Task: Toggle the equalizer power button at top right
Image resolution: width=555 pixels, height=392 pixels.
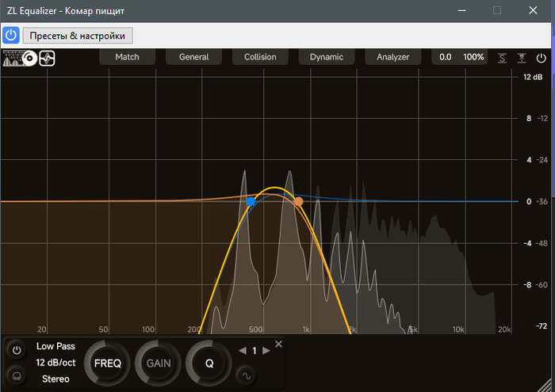Action: pos(542,58)
